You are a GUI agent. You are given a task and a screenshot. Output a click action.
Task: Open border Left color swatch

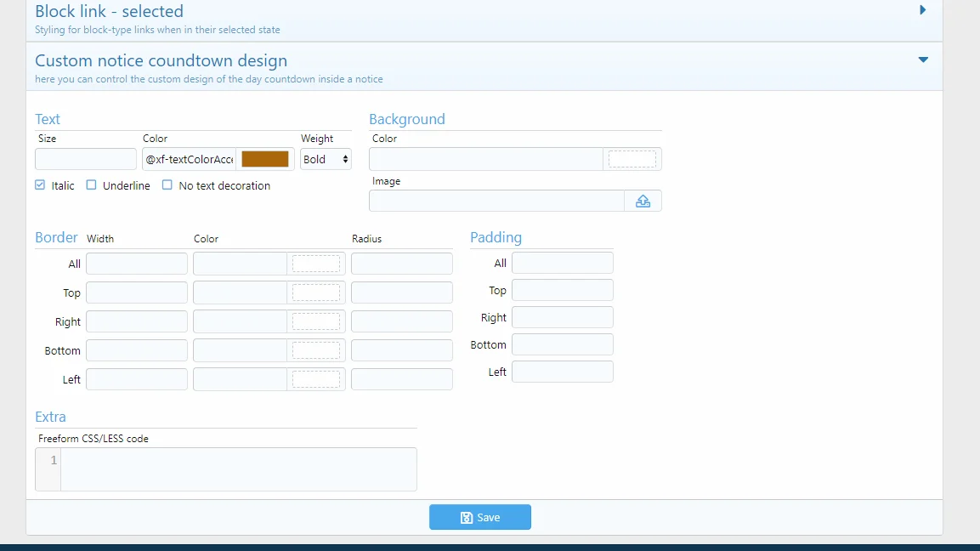315,379
